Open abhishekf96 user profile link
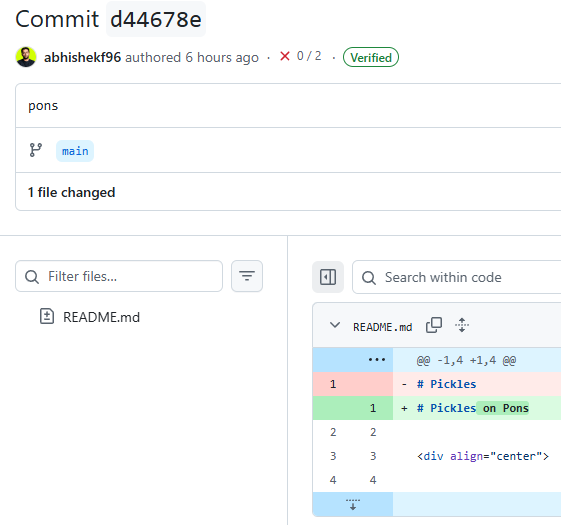Image resolution: width=561 pixels, height=525 pixels. pos(82,57)
